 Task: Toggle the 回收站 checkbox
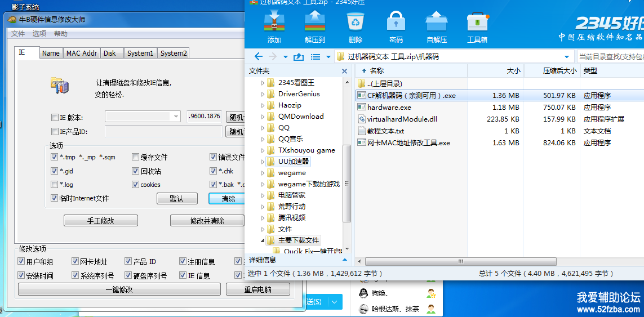coord(135,171)
